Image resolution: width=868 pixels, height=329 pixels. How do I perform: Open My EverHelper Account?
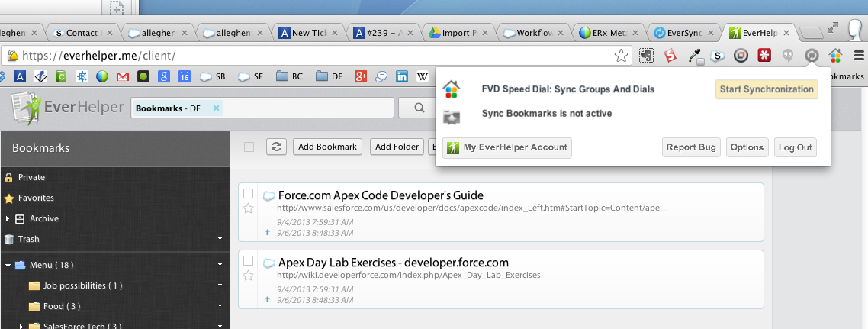tap(507, 147)
